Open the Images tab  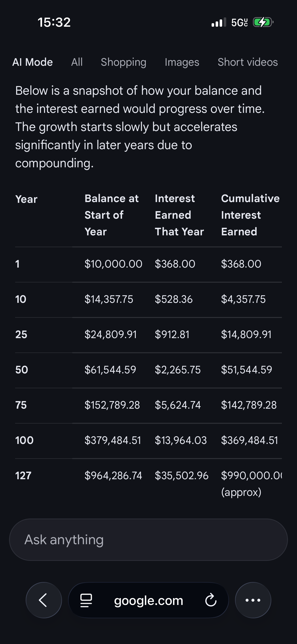click(182, 62)
